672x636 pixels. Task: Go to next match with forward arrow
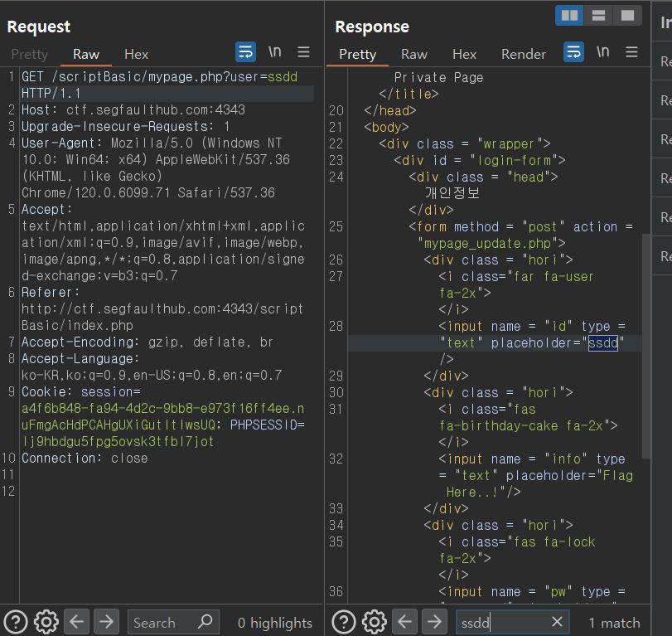pos(434,621)
